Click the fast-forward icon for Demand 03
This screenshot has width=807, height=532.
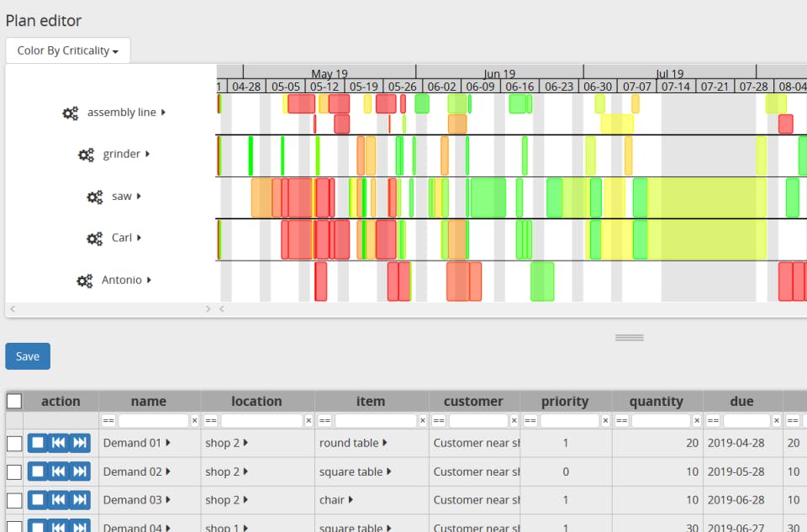[80, 499]
